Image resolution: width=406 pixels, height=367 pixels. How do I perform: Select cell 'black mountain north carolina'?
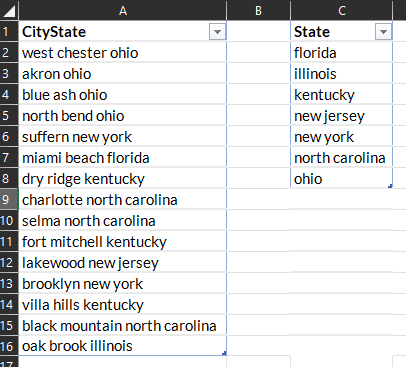click(x=123, y=326)
